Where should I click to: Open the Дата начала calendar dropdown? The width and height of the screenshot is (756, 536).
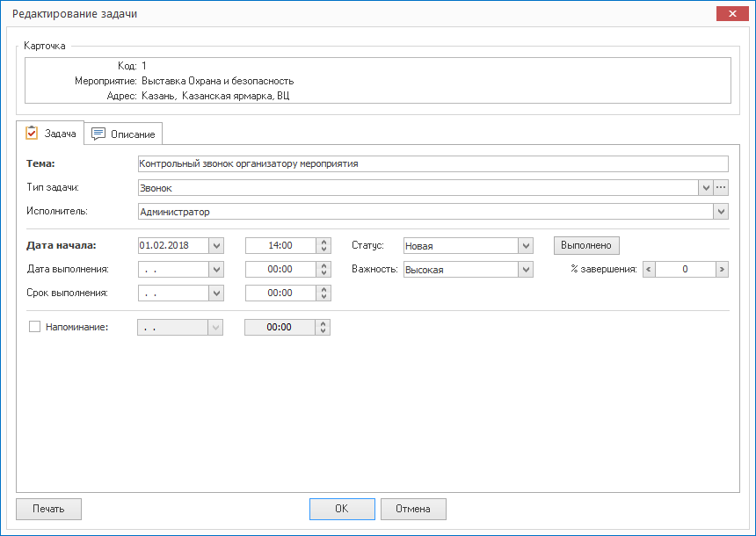click(216, 245)
